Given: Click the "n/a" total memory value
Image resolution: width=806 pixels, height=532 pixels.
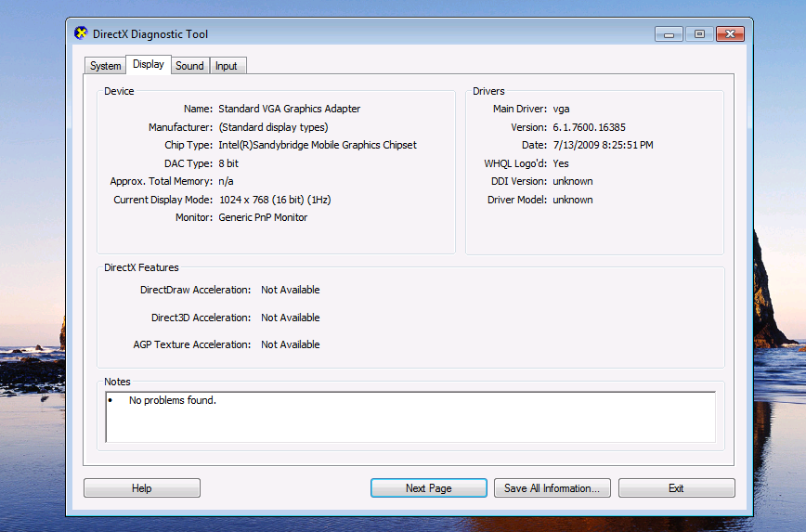Looking at the screenshot, I should pos(227,181).
